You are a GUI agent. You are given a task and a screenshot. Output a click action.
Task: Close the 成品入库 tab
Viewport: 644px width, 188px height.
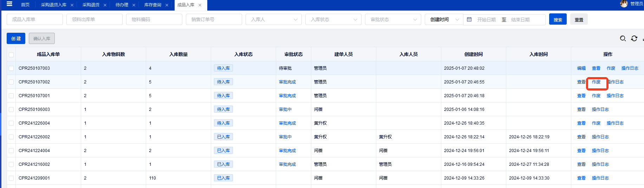200,5
